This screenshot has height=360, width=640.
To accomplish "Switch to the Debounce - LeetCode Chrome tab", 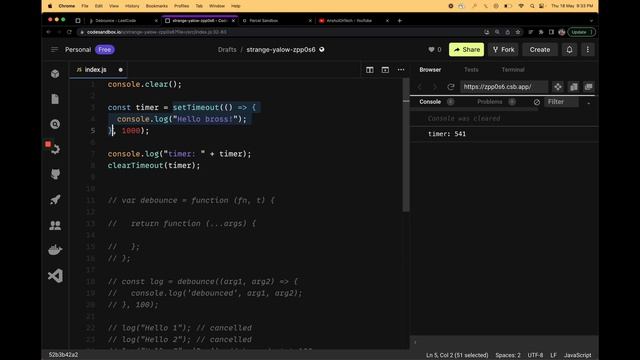I will coord(122,20).
